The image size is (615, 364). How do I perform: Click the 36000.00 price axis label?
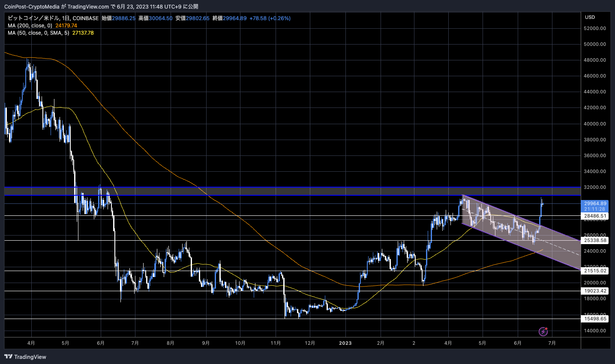pyautogui.click(x=595, y=155)
